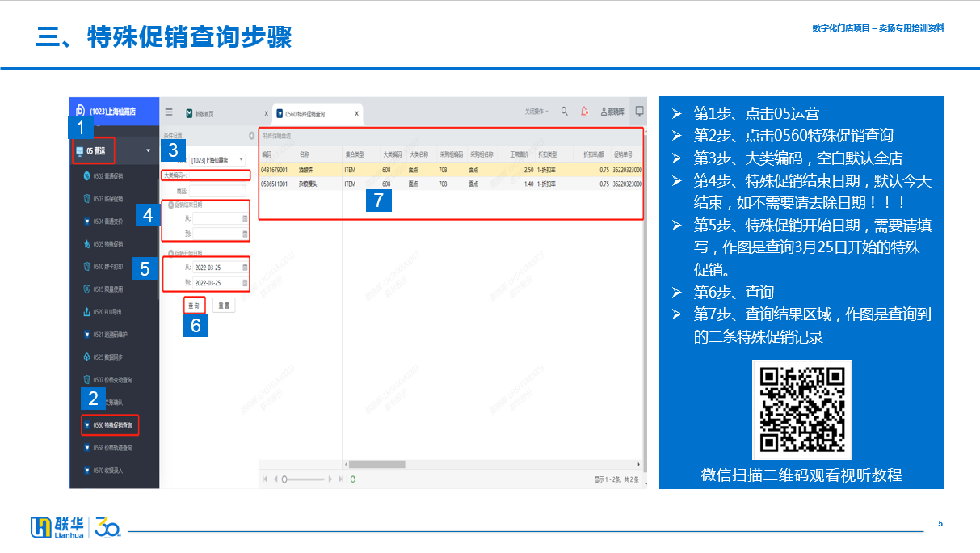The image size is (980, 553).
Task: Click the monitor icon at top right
Action: click(x=640, y=112)
